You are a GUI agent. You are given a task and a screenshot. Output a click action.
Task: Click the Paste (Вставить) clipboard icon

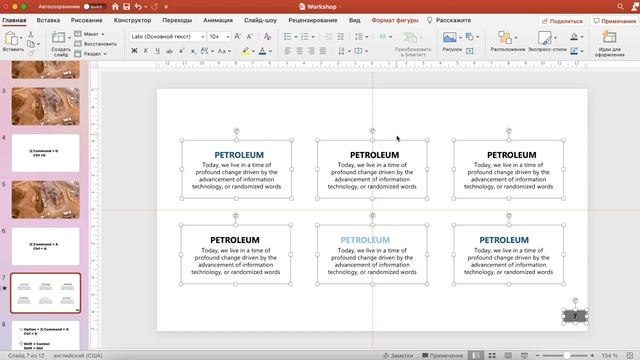point(11,39)
